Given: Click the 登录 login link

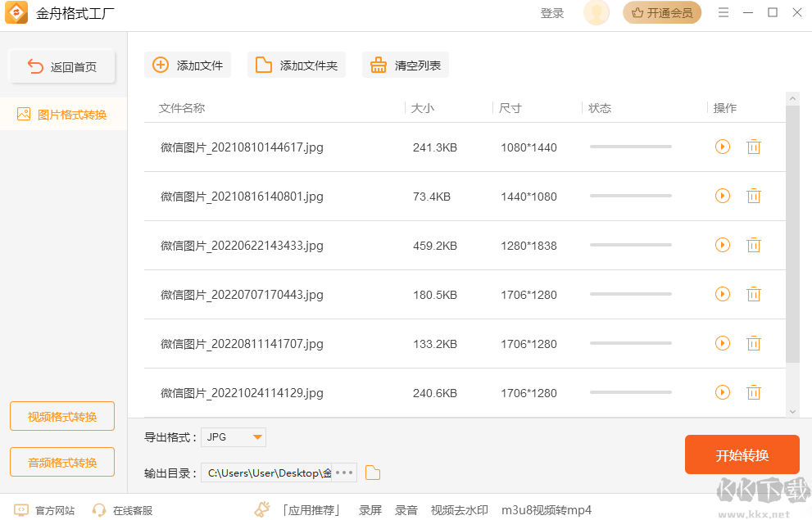Looking at the screenshot, I should tap(552, 12).
